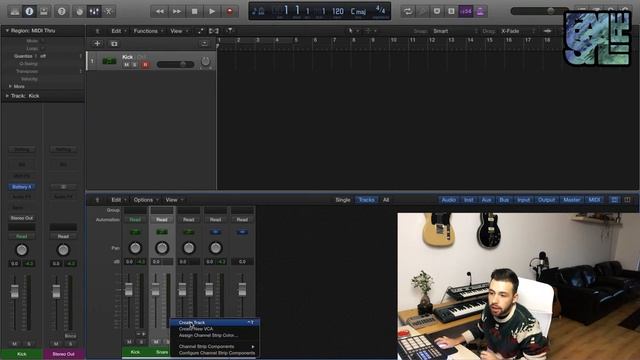Open the Drag X-Fade dropdown
The width and height of the screenshot is (640, 360).
(x=517, y=31)
